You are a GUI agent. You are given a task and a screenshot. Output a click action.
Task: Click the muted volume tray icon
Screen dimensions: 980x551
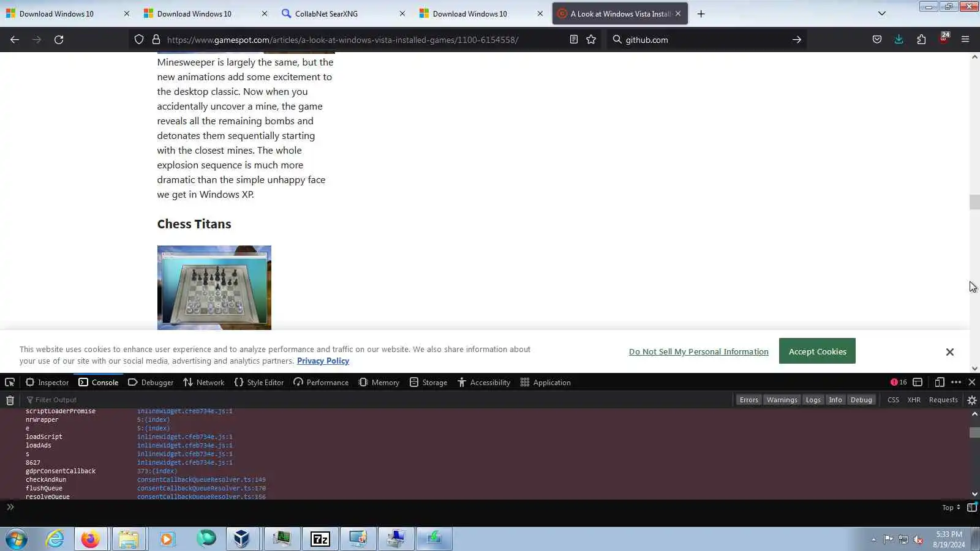[918, 539]
